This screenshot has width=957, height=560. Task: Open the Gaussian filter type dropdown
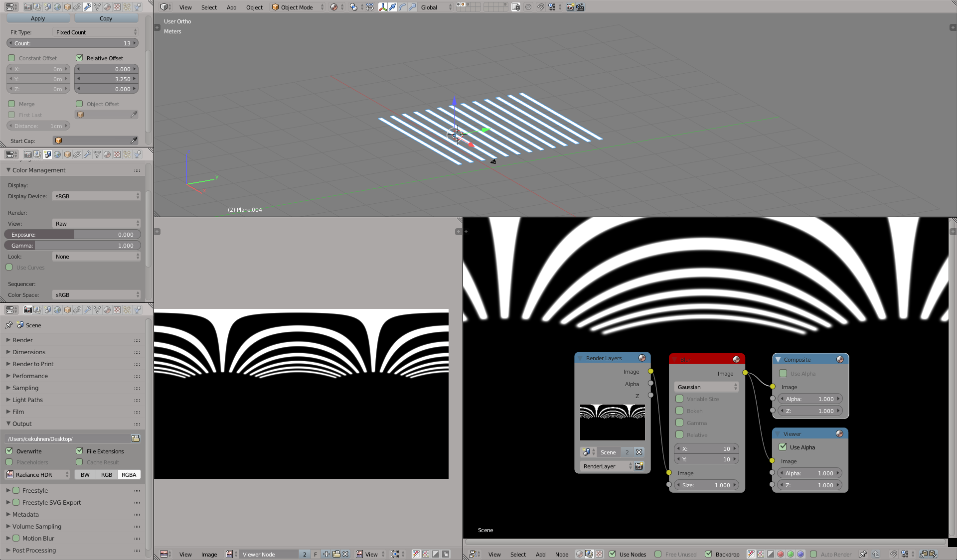706,387
